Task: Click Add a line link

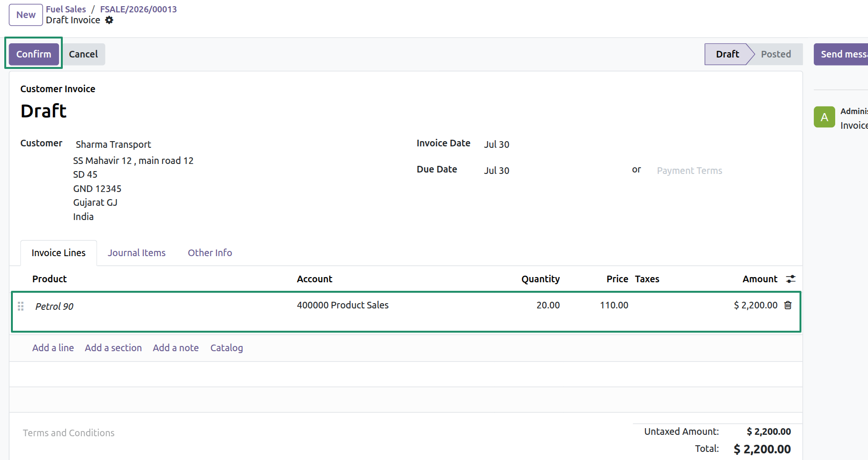Action: coord(53,348)
